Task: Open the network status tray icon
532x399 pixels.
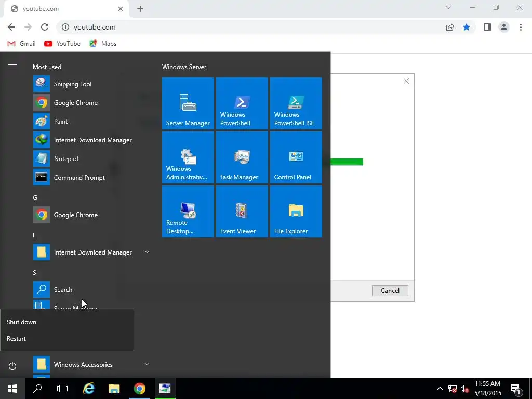Action: pyautogui.click(x=453, y=389)
